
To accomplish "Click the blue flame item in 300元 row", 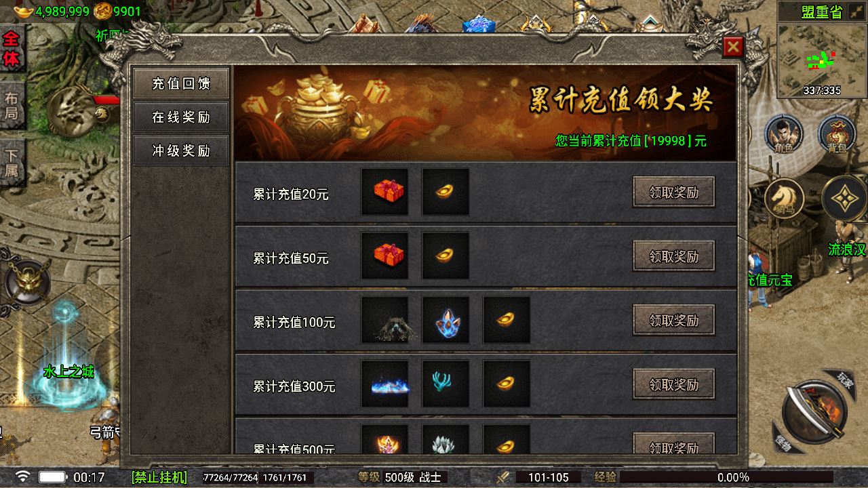I will 385,384.
